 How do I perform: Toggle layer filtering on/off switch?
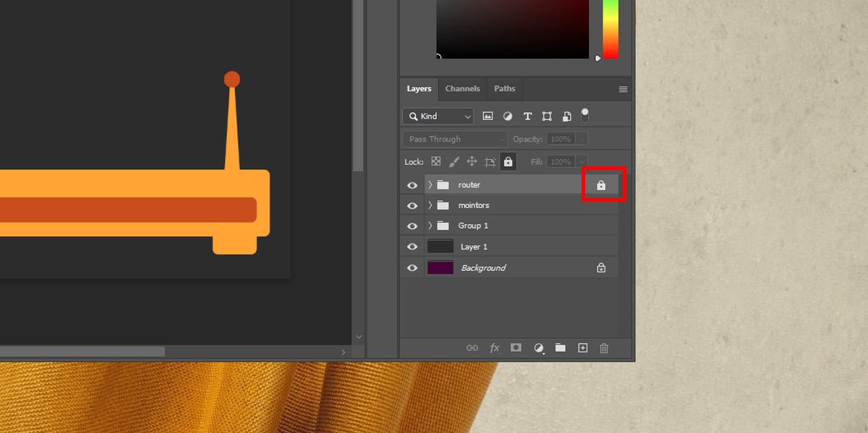pos(585,115)
